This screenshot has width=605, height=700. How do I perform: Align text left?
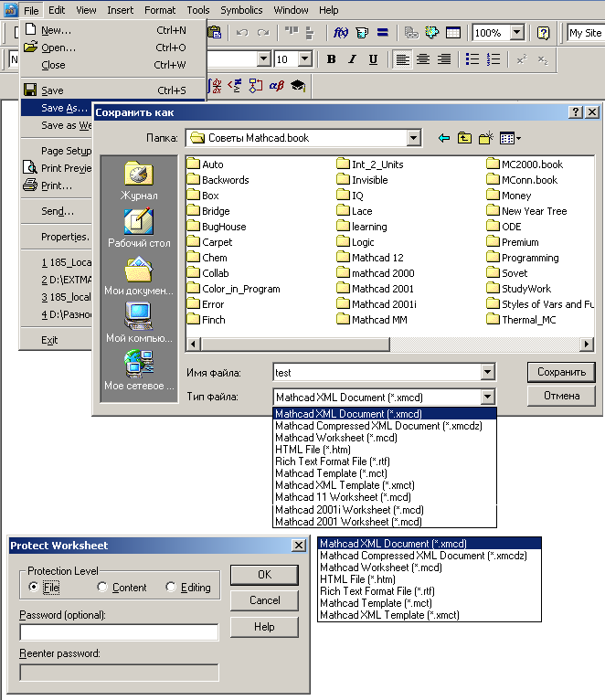402,58
